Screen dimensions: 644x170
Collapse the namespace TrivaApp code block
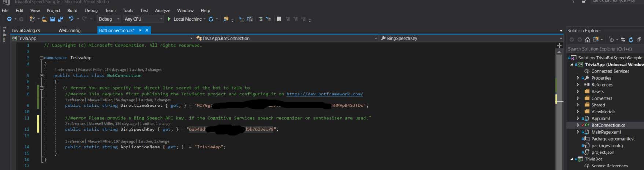[41, 58]
